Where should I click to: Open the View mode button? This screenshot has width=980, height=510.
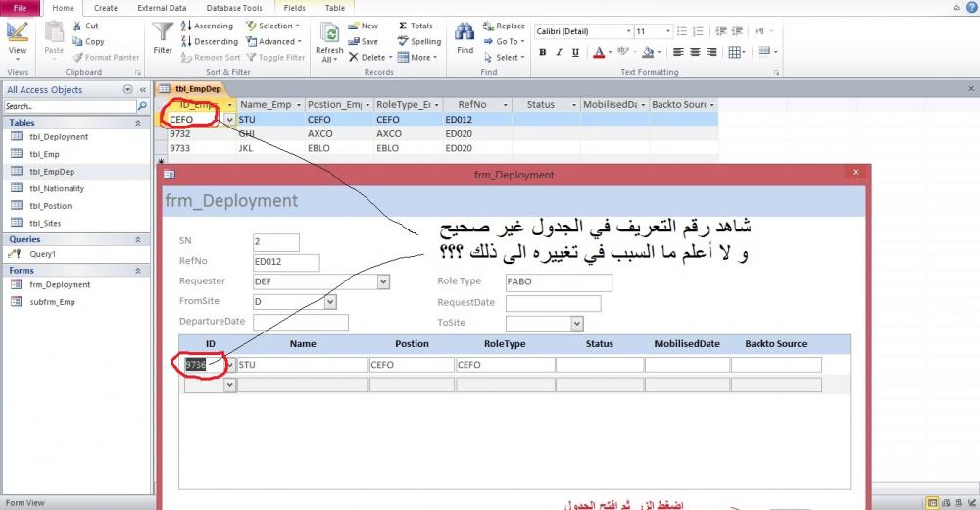click(x=18, y=40)
